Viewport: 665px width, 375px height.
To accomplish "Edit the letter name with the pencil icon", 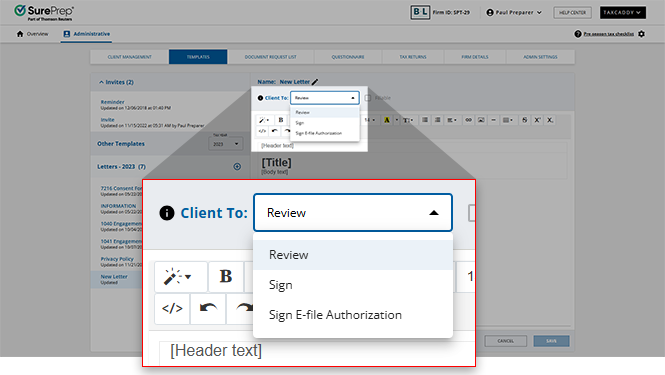I will coord(315,82).
